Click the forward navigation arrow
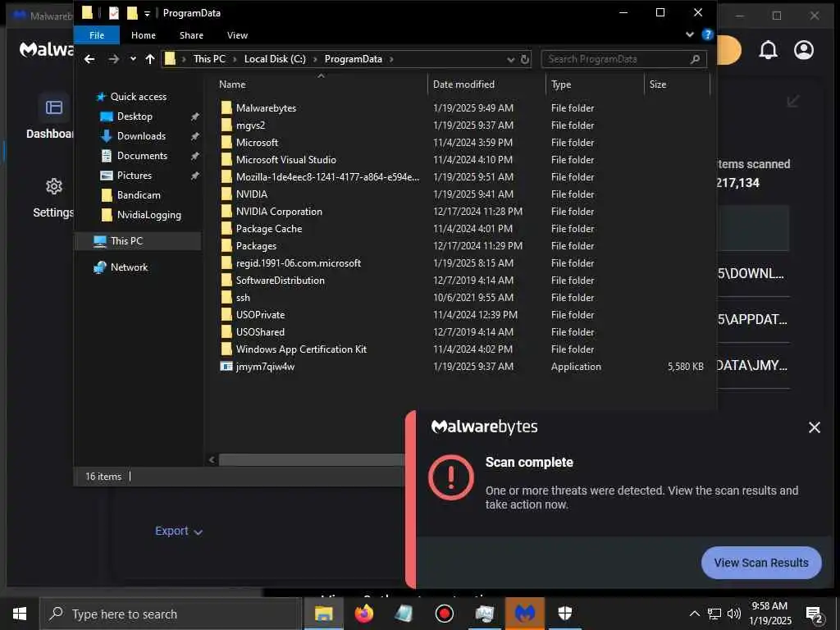Viewport: 840px width, 630px height. (113, 59)
